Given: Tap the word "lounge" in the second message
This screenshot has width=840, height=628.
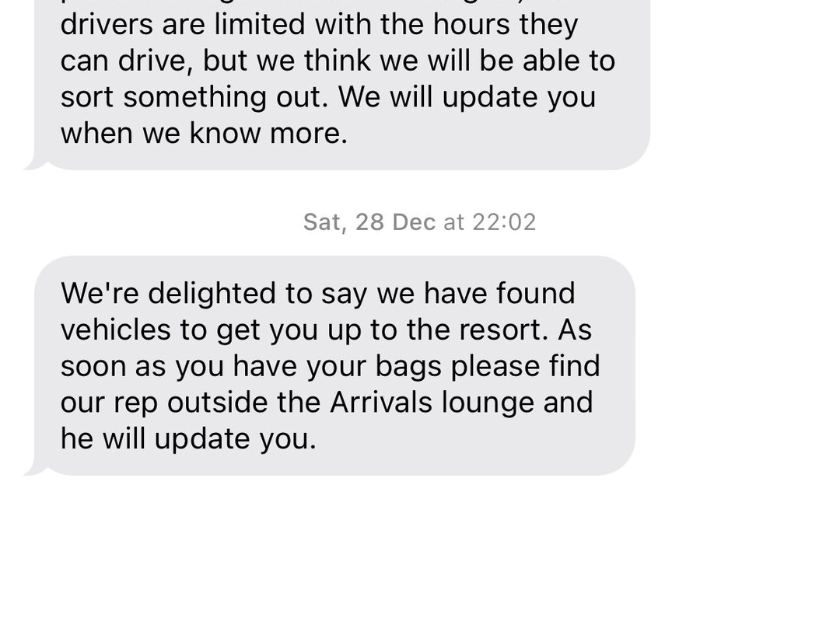Looking at the screenshot, I should pyautogui.click(x=488, y=403).
